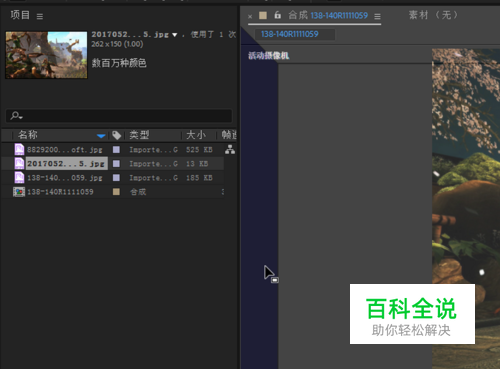Image resolution: width=500 pixels, height=369 pixels.
Task: Click the 185 KB size cell
Action: [x=199, y=178]
